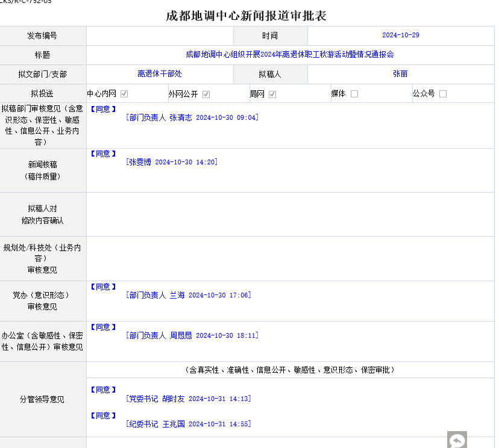Toggle the 局网 checkbox
The image size is (499, 448).
coord(272,94)
